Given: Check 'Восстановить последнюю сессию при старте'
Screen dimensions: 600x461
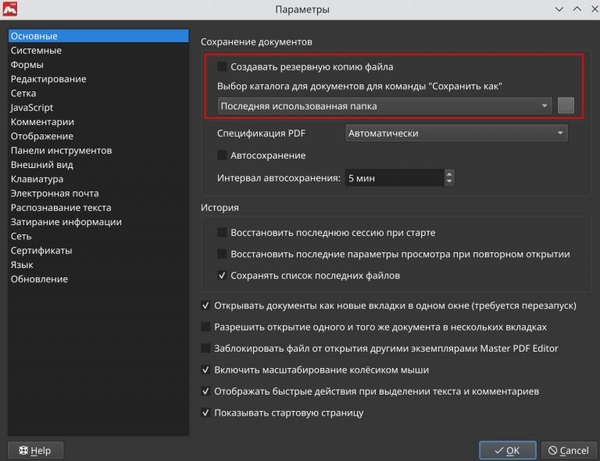Looking at the screenshot, I should point(222,232).
